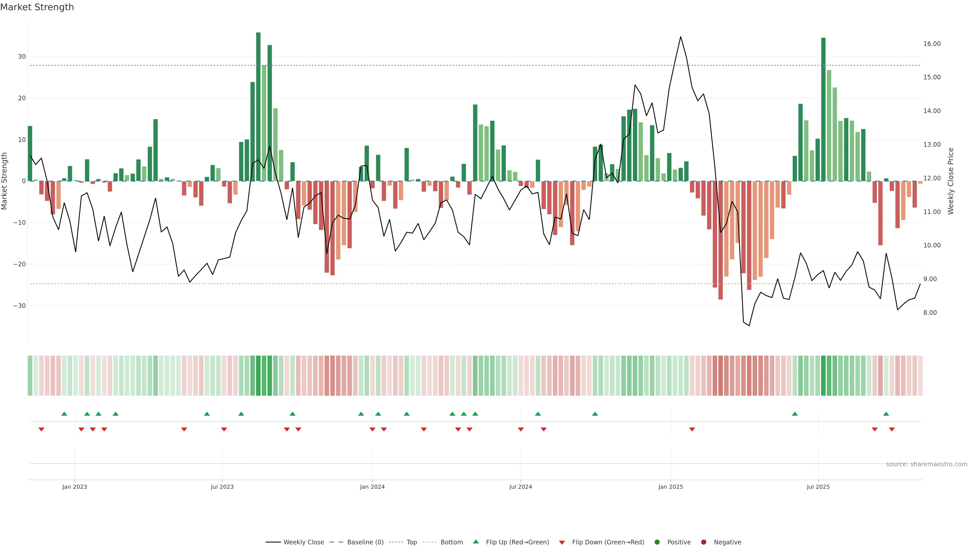This screenshot has height=551, width=980.
Task: Toggle the Flip Up (Red→Green) legend label
Action: click(x=517, y=542)
